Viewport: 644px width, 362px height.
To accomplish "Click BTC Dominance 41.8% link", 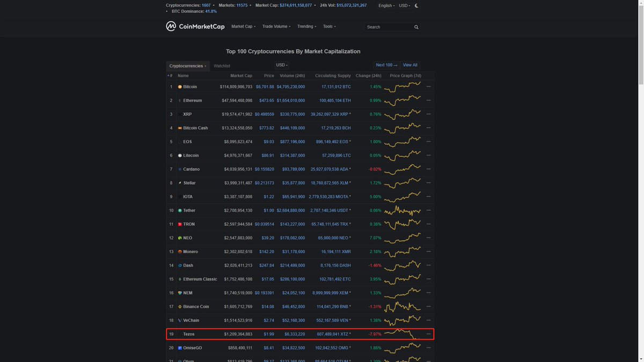I will (211, 11).
